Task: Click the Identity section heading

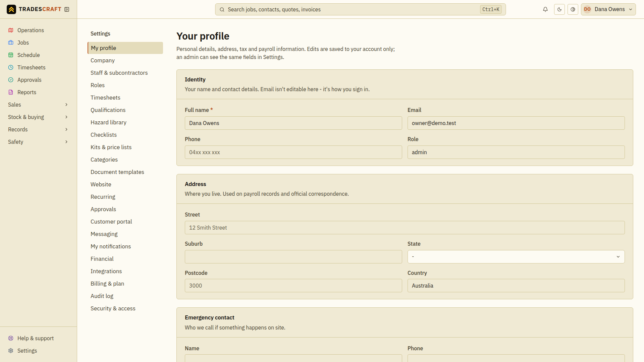Action: coord(195,79)
